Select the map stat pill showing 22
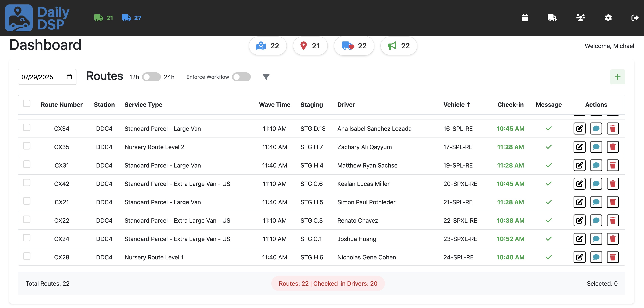This screenshot has width=644, height=308. click(268, 46)
